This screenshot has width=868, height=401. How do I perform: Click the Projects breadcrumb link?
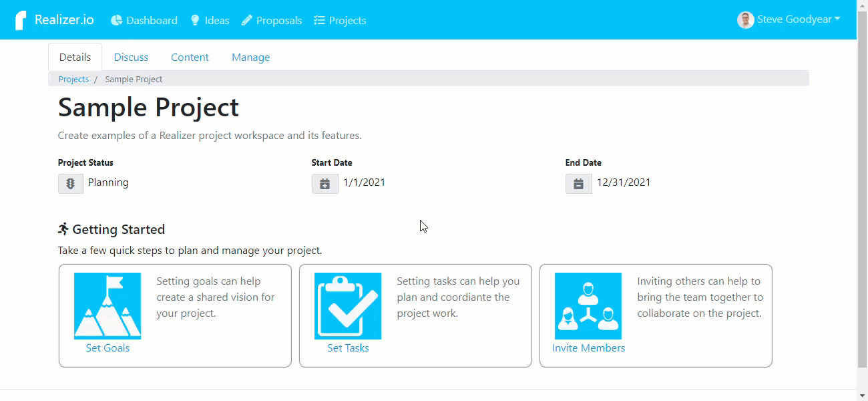[73, 79]
